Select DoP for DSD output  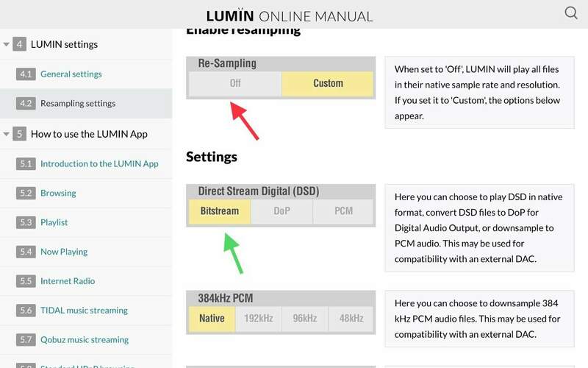coord(282,211)
